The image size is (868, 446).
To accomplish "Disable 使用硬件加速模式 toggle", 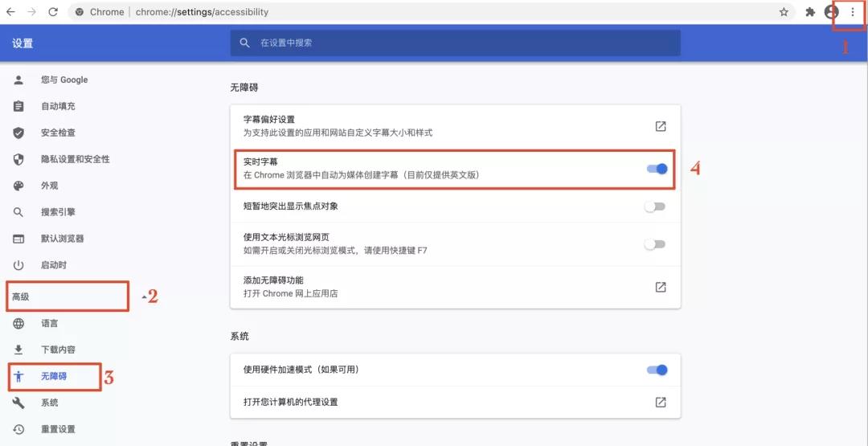I will click(x=657, y=370).
